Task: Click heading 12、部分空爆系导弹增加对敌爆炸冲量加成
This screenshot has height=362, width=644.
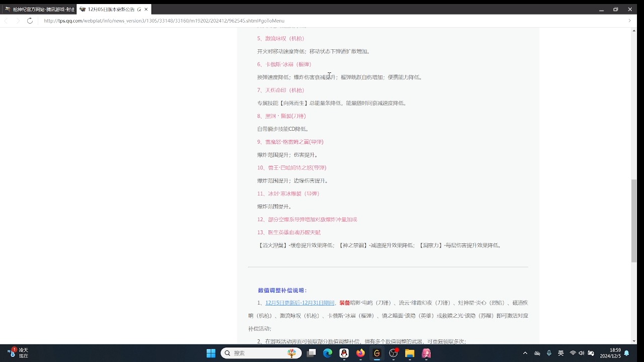Action: tap(307, 219)
